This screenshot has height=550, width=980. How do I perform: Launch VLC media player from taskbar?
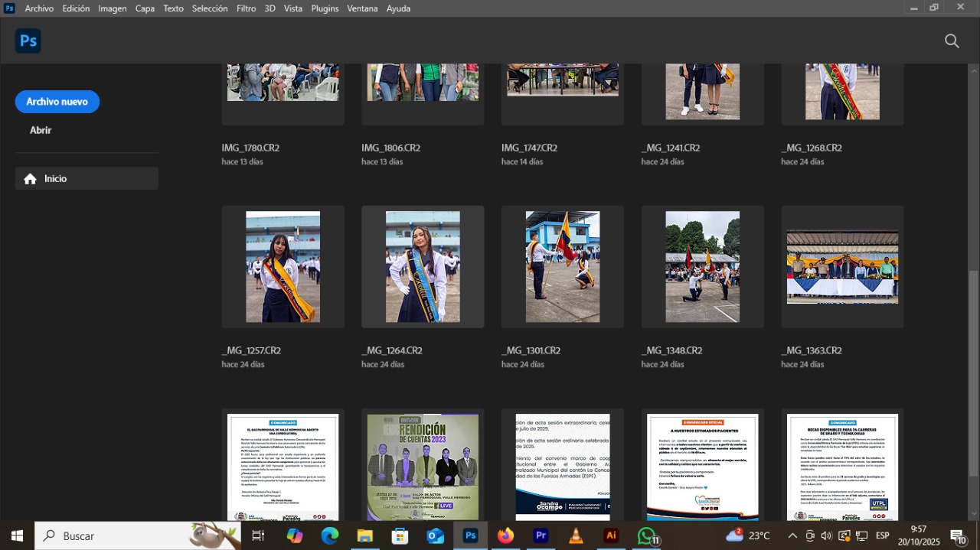coord(576,535)
